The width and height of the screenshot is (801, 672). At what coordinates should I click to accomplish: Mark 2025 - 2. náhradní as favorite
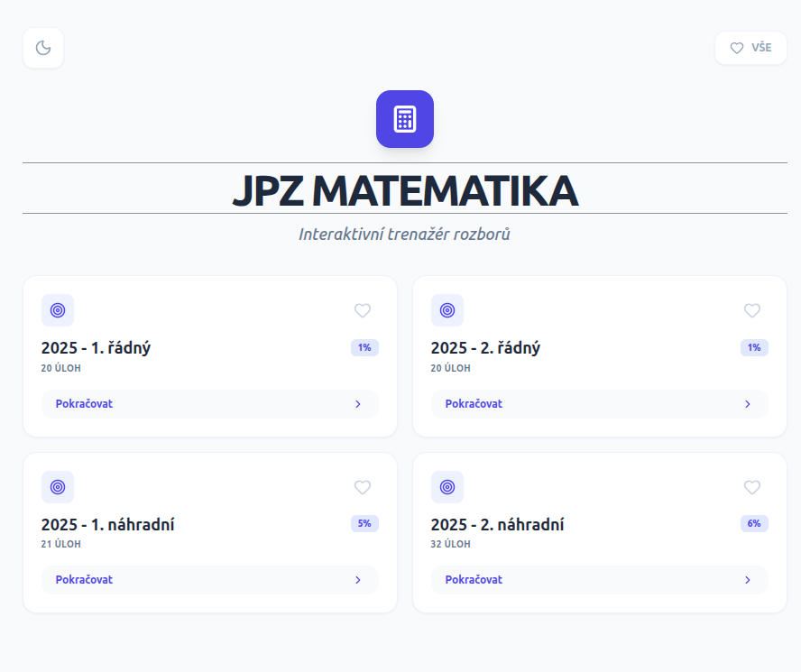coord(752,487)
